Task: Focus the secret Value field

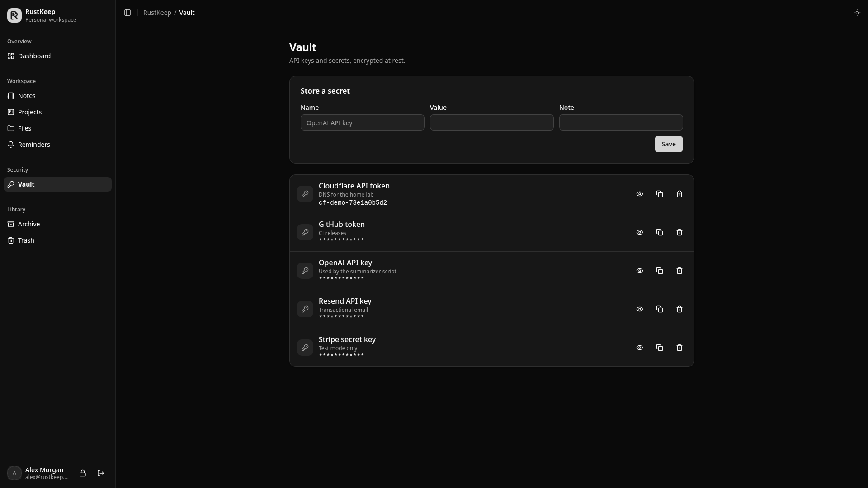Action: [x=492, y=122]
